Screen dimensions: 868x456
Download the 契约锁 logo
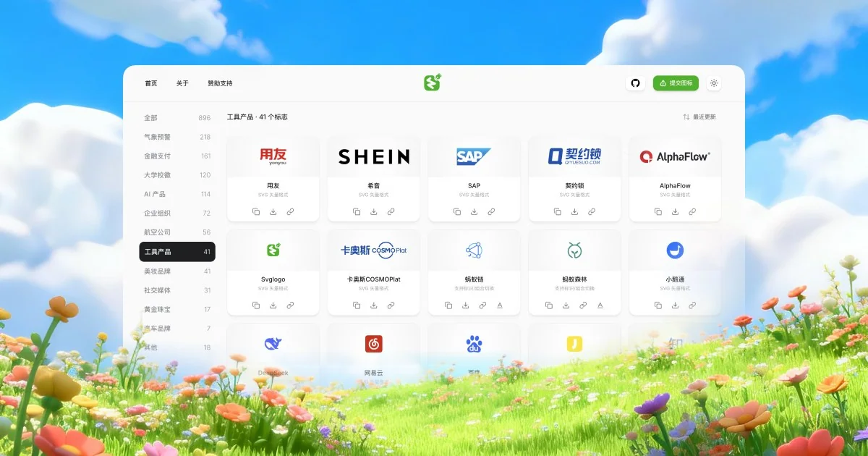coord(574,211)
